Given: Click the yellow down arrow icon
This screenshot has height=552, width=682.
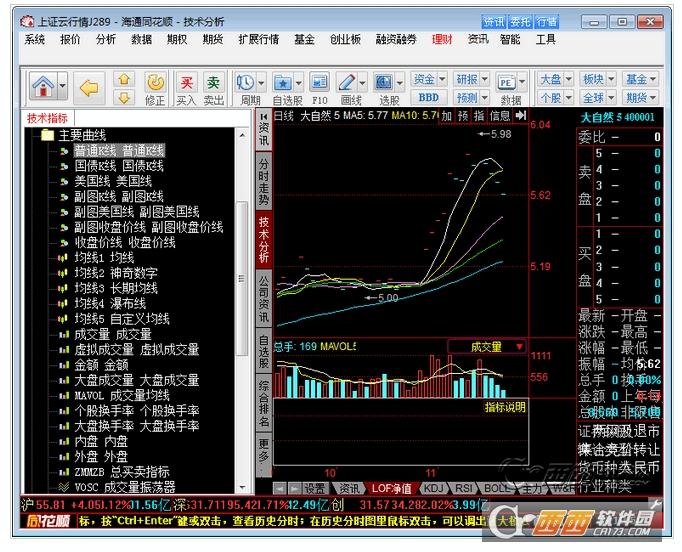Looking at the screenshot, I should click(124, 97).
